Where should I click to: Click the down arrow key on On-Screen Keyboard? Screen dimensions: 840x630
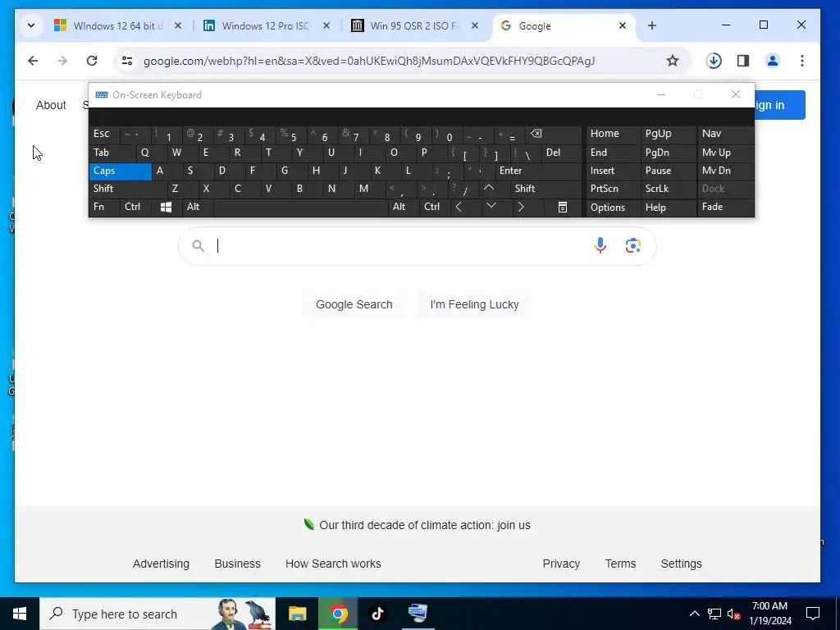coord(491,207)
